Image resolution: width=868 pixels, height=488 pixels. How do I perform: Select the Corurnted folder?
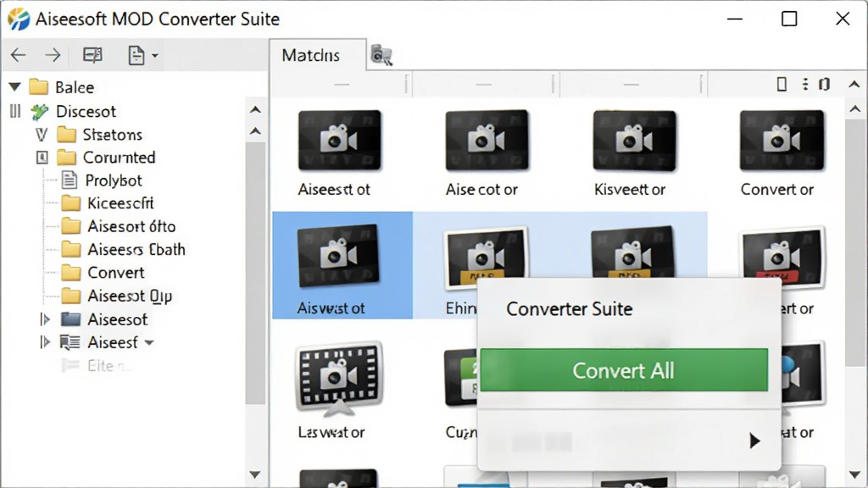[106, 158]
